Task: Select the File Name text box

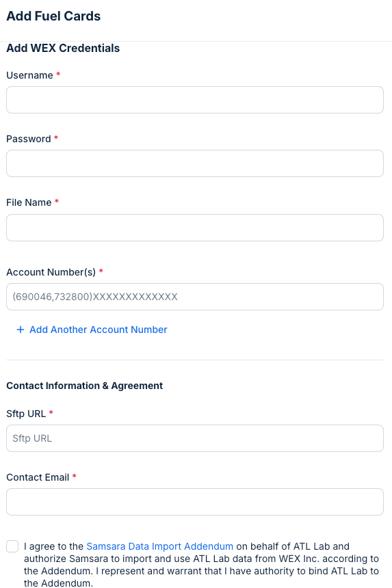Action: 195,228
